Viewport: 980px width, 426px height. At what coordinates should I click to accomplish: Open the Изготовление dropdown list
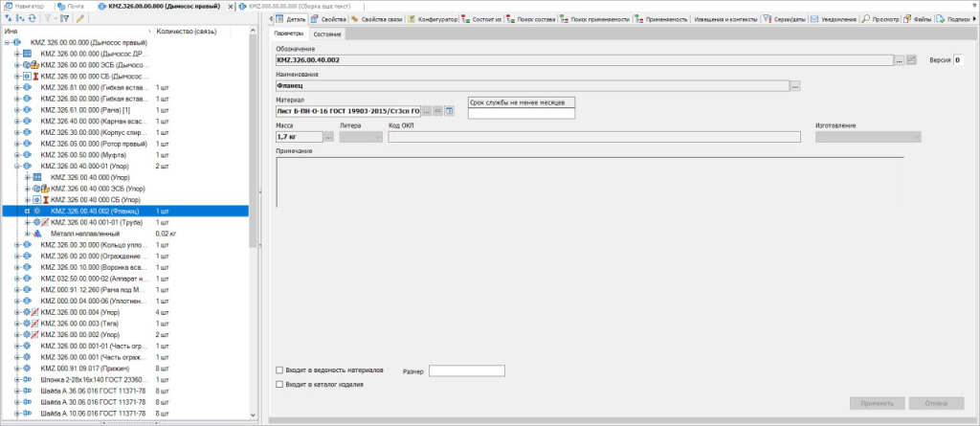click(x=866, y=138)
